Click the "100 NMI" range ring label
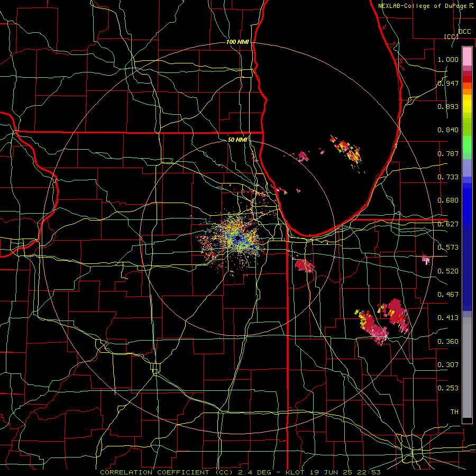This screenshot has width=476, height=476. tap(237, 42)
